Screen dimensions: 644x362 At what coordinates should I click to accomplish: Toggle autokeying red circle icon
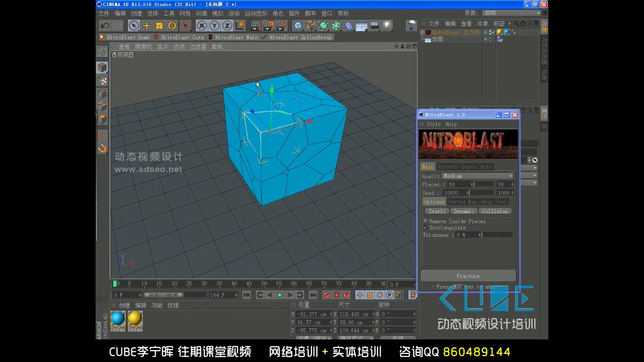coord(336,295)
